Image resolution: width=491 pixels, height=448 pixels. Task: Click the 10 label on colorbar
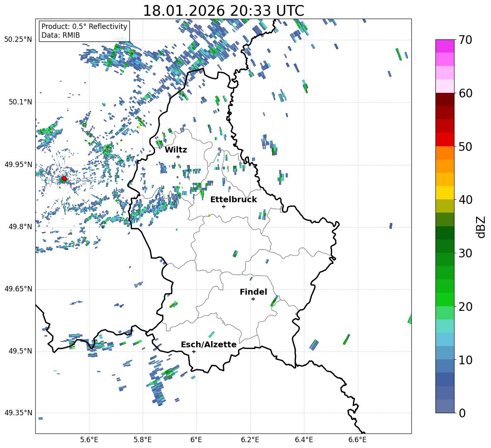(x=465, y=360)
